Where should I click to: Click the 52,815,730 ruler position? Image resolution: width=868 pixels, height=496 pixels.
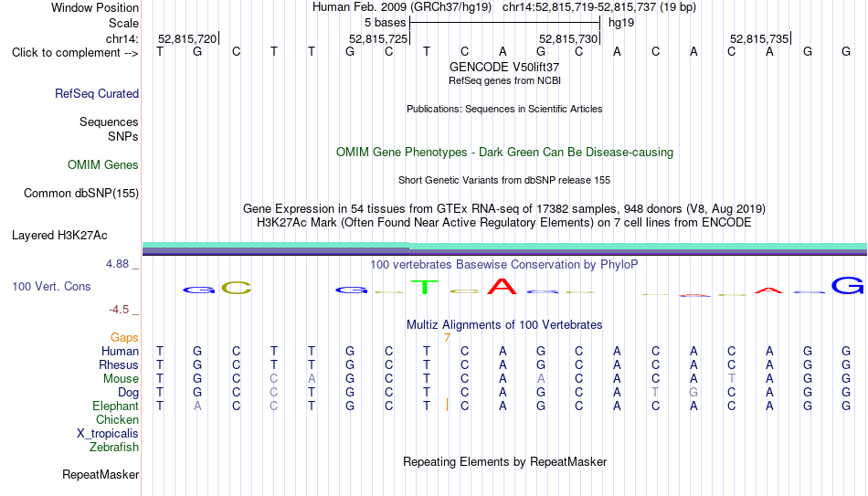(568, 38)
